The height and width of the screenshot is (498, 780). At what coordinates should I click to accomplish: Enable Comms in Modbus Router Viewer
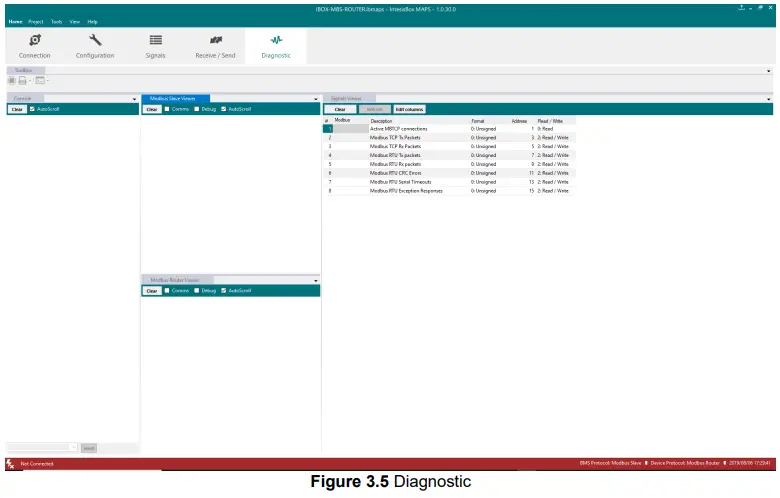click(167, 291)
